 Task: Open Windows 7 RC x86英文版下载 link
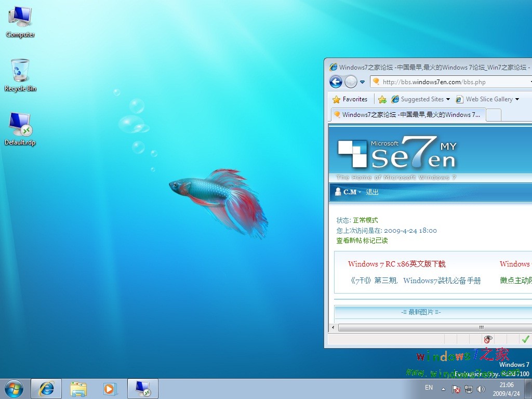[396, 264]
